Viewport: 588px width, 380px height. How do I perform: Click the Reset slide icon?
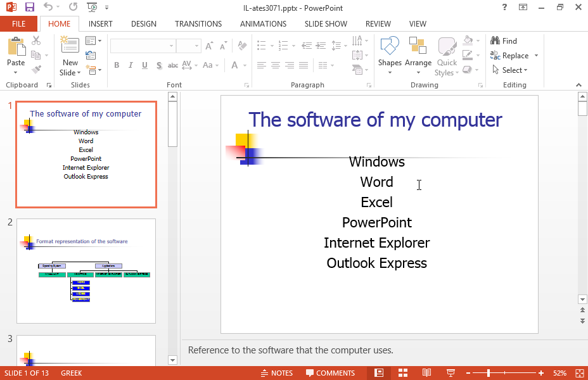pos(91,56)
